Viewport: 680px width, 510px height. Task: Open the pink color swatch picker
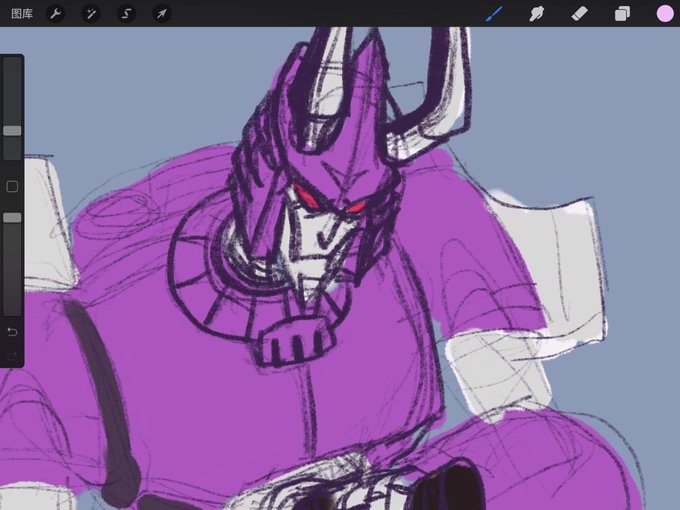[x=664, y=14]
